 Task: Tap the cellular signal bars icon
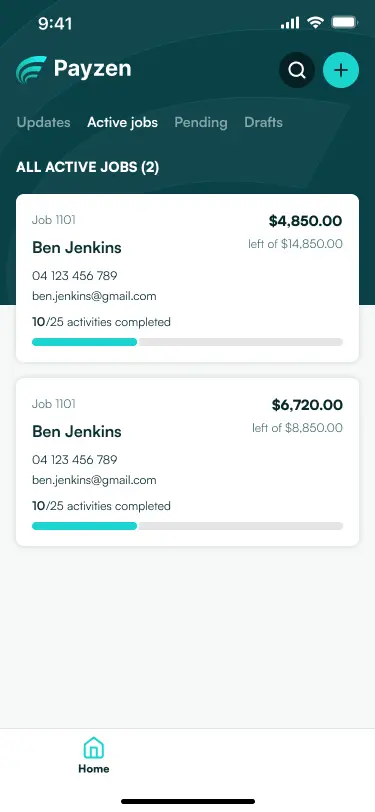coord(290,23)
